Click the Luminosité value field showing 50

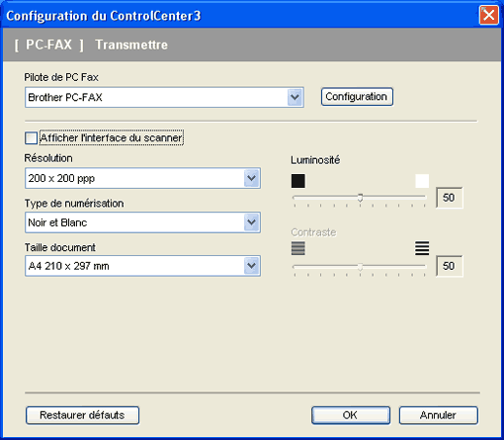(450, 198)
